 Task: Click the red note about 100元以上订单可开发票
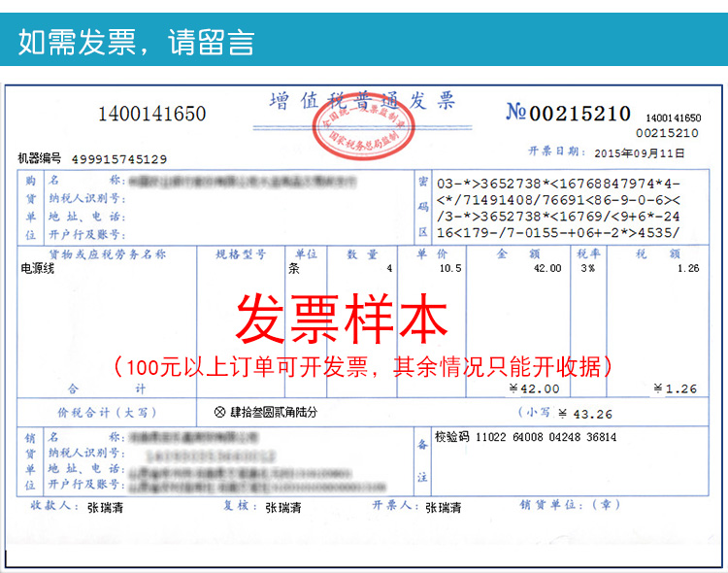point(364,367)
